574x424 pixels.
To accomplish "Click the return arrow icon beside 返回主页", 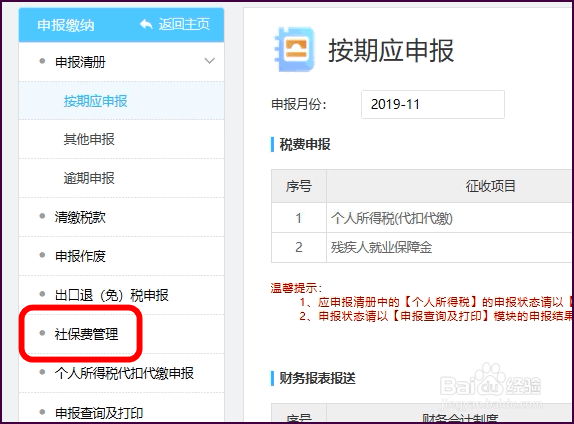I will tap(146, 25).
